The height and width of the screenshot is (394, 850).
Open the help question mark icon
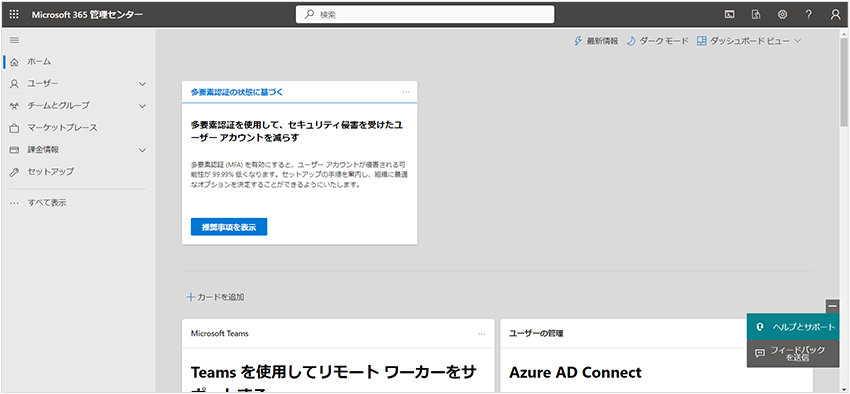click(809, 15)
